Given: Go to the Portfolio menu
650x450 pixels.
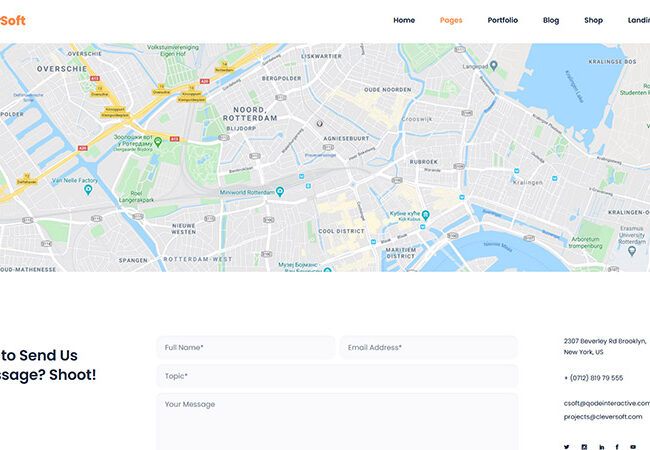Looking at the screenshot, I should pos(503,20).
